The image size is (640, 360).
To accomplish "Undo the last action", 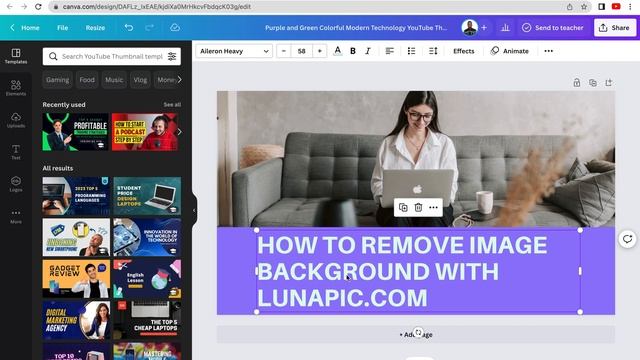I will pyautogui.click(x=129, y=28).
